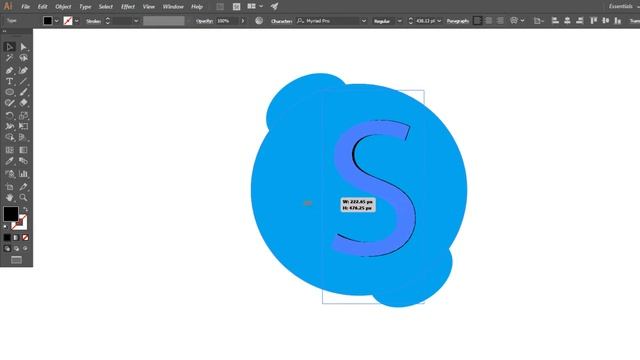The image size is (640, 360).
Task: Select the Mesh tool
Action: [9, 150]
